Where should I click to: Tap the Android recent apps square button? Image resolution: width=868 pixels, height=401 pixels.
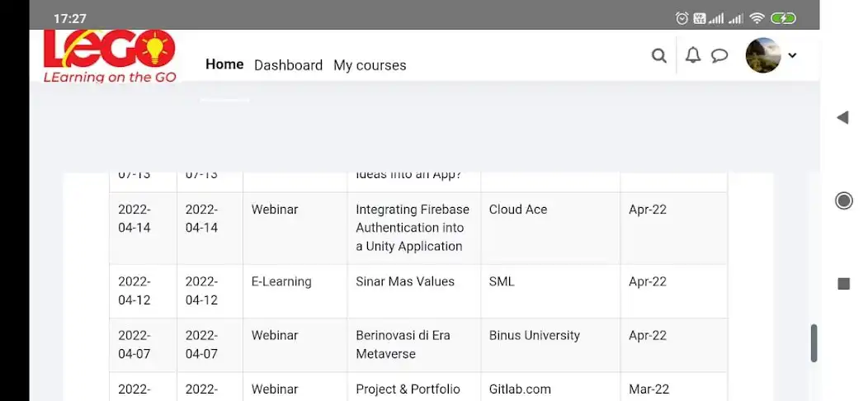[x=843, y=284]
